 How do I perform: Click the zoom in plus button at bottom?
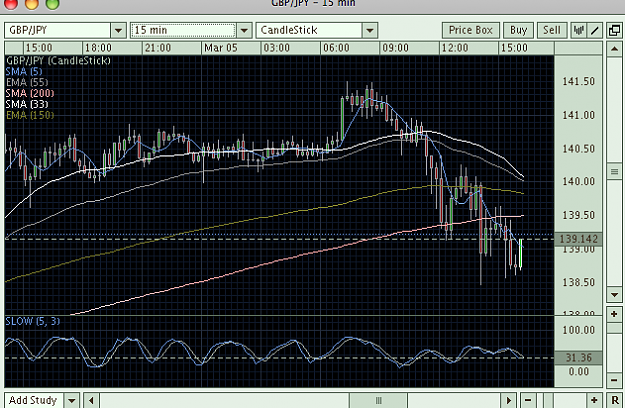(x=594, y=400)
